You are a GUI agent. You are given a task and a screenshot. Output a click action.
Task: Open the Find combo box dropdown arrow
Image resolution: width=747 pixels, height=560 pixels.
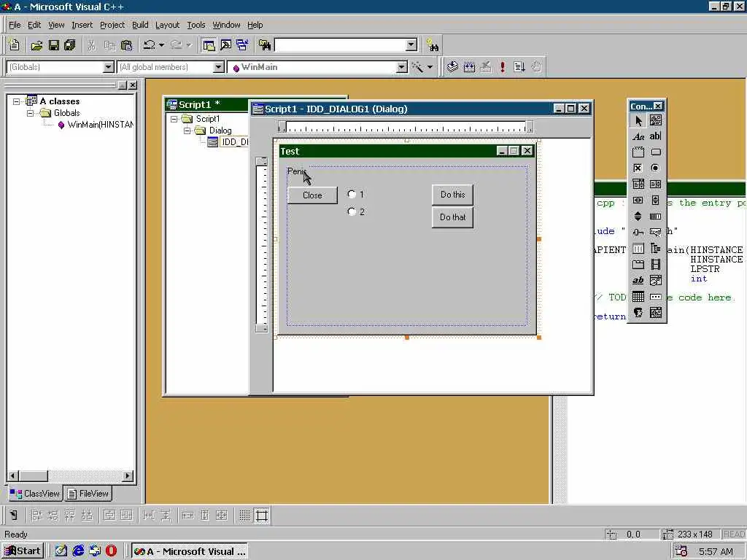(x=411, y=45)
